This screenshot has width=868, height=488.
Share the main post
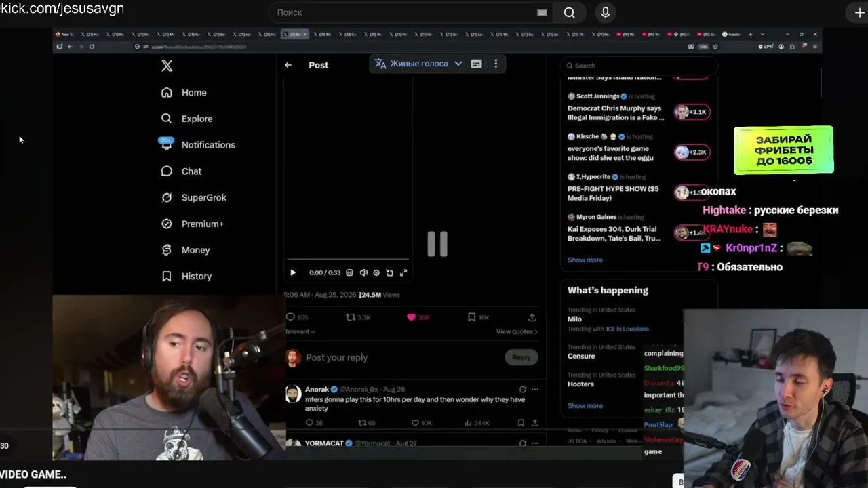(532, 317)
